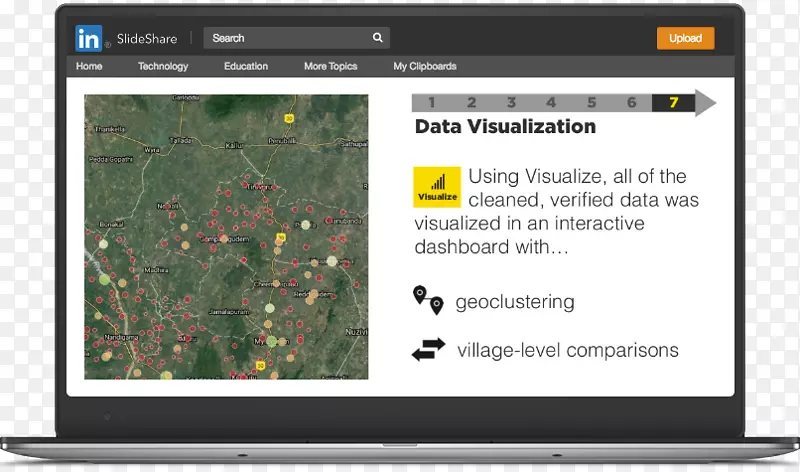Click the satellite map image
The image size is (800, 472).
[x=226, y=237]
